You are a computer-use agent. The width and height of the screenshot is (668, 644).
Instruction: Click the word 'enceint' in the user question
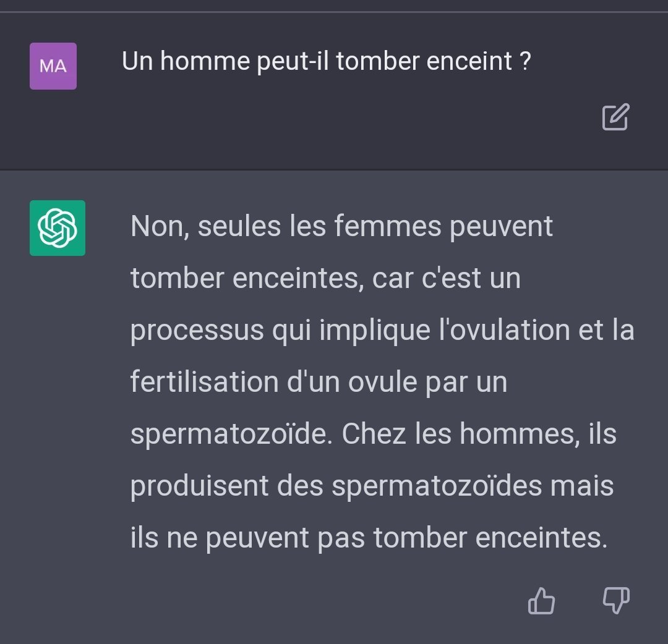469,61
